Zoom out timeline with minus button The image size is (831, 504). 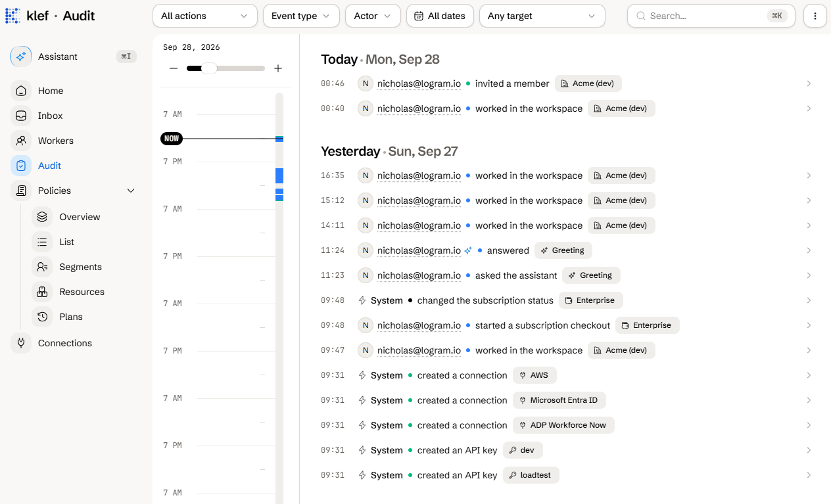click(x=174, y=68)
